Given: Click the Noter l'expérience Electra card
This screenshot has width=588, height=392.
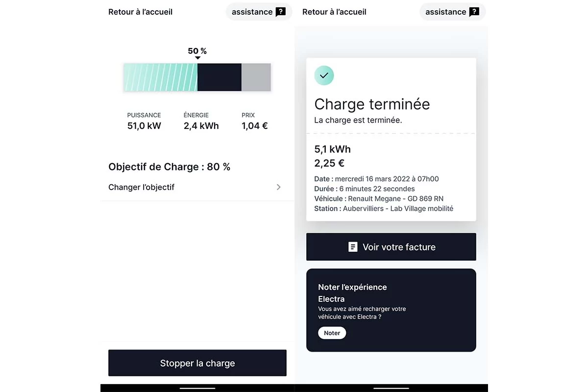Looking at the screenshot, I should pyautogui.click(x=391, y=310).
